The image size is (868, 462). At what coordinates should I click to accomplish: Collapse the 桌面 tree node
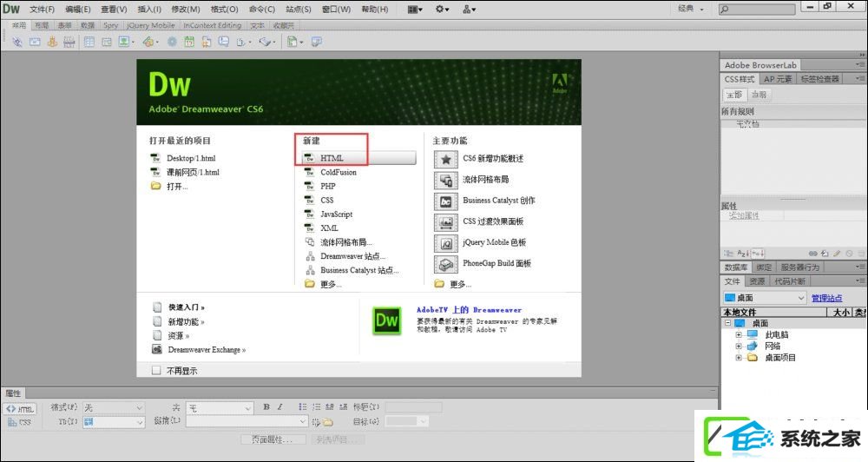[727, 323]
